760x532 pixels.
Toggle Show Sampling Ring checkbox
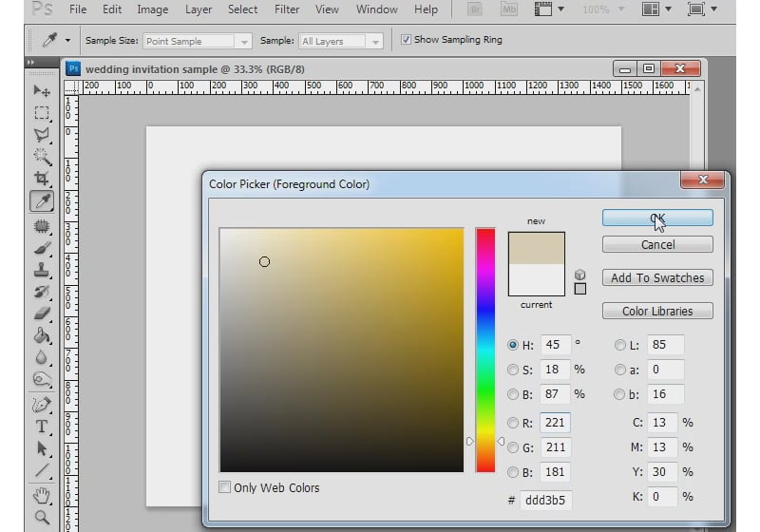tap(406, 39)
